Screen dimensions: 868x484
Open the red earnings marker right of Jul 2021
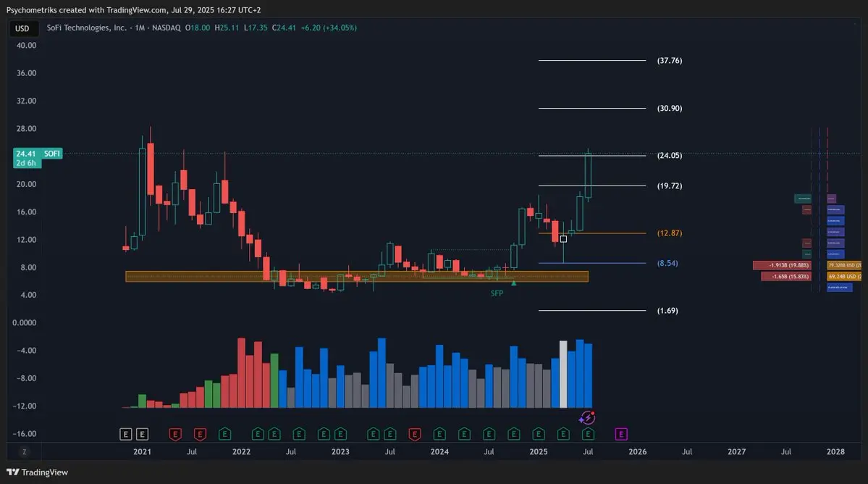coord(200,434)
